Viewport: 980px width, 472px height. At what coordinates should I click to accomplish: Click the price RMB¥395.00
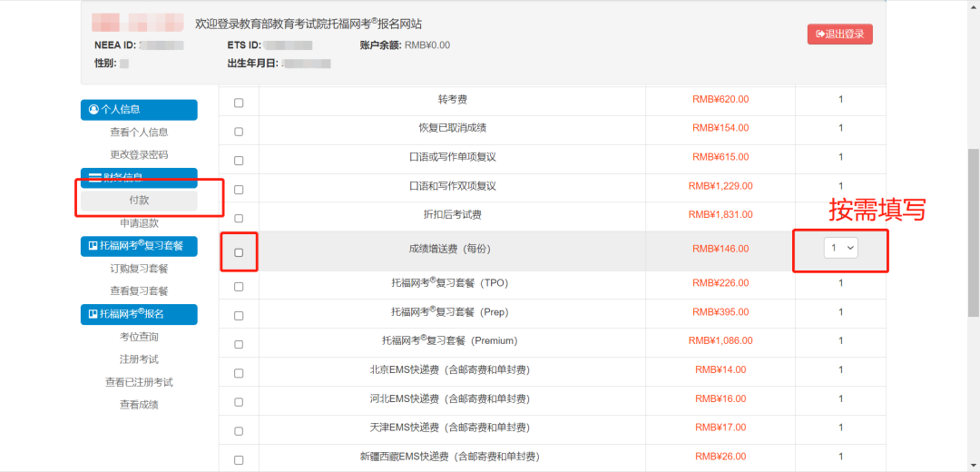tap(720, 311)
